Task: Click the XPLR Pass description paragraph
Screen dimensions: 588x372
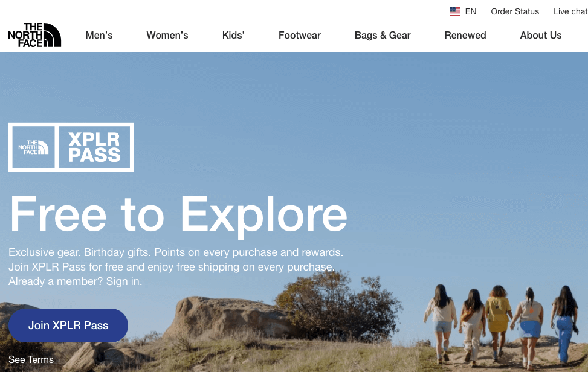Action: (x=176, y=267)
